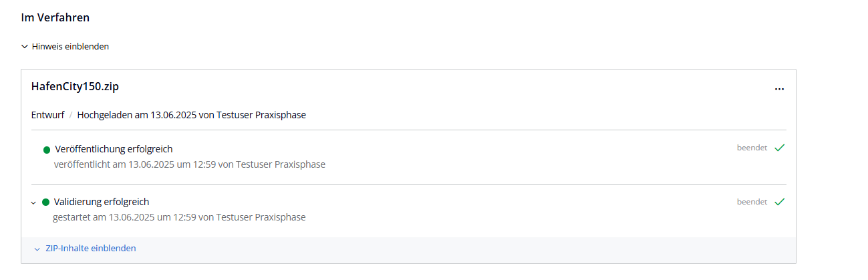The image size is (868, 280).
Task: Click the beendet label in the Validierung row
Action: click(752, 202)
